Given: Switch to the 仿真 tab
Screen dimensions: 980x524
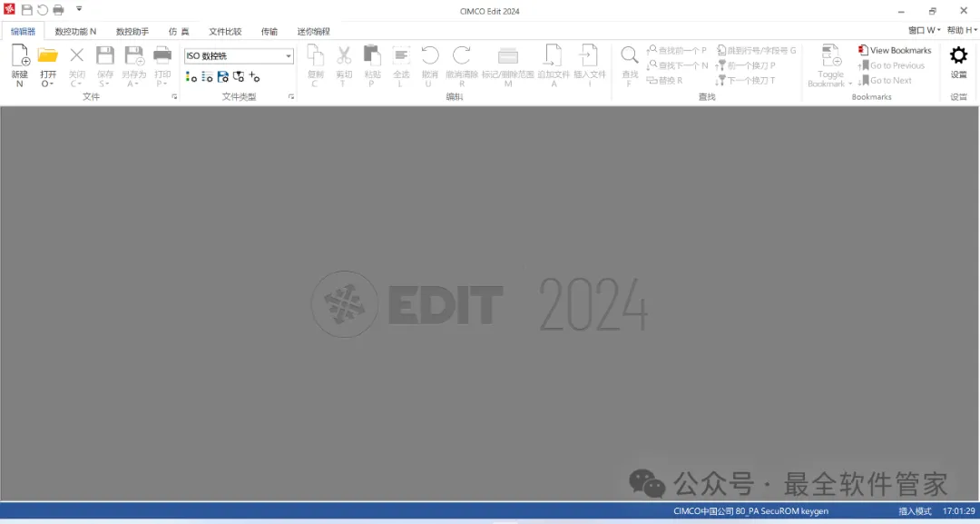Looking at the screenshot, I should [179, 31].
